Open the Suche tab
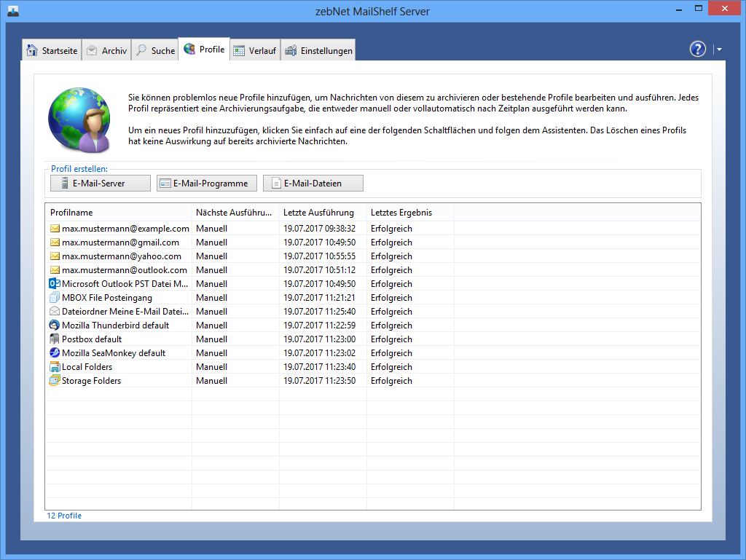The image size is (746, 560). pos(155,50)
